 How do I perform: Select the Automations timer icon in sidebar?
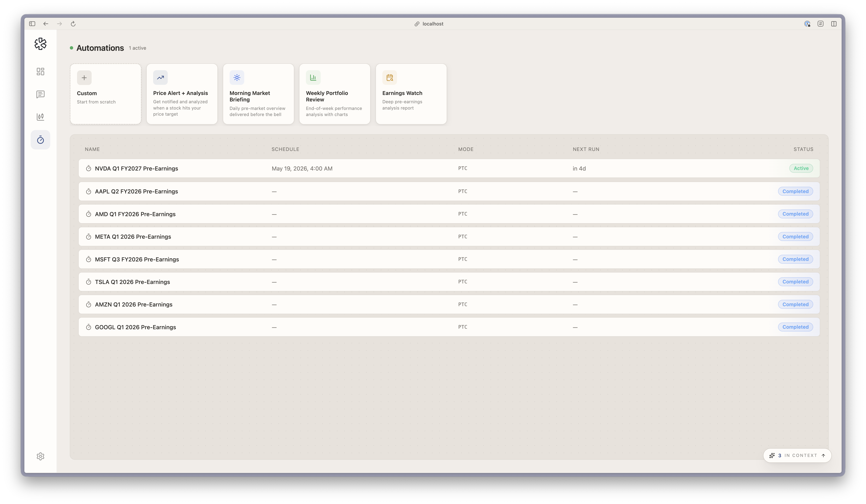pos(41,140)
